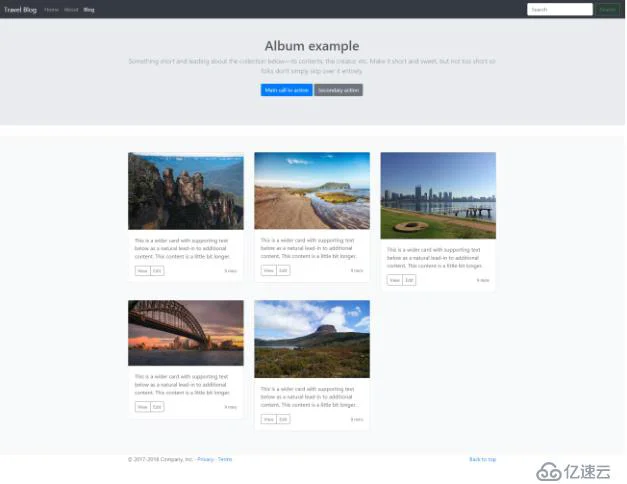Focus the Search input field
Viewport: 627px width, 484px height.
pyautogui.click(x=560, y=9)
